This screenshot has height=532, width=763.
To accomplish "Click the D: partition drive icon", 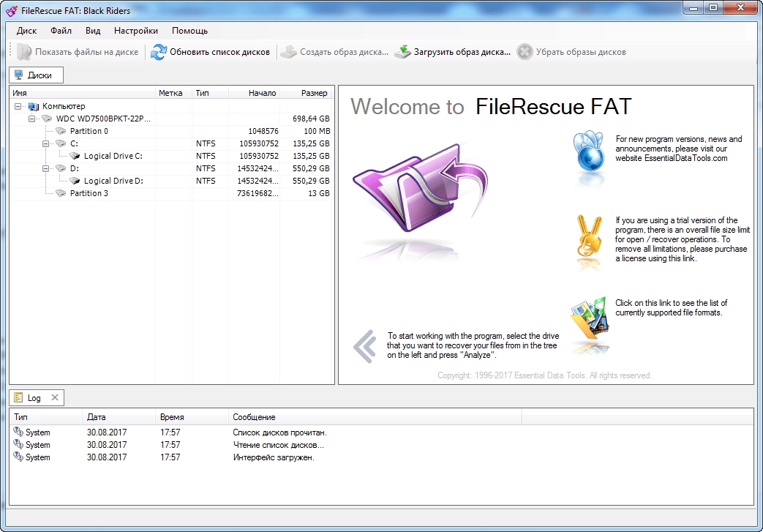I will click(x=61, y=168).
